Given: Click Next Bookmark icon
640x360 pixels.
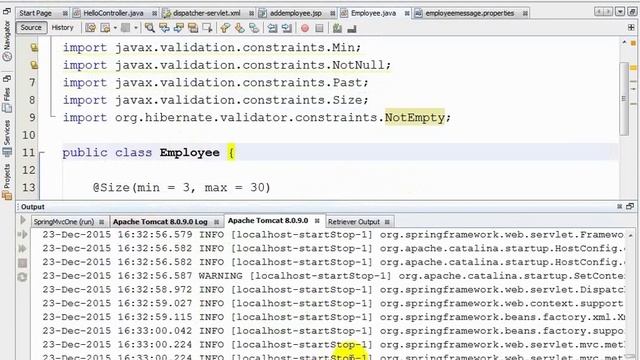Looking at the screenshot, I should (x=240, y=28).
